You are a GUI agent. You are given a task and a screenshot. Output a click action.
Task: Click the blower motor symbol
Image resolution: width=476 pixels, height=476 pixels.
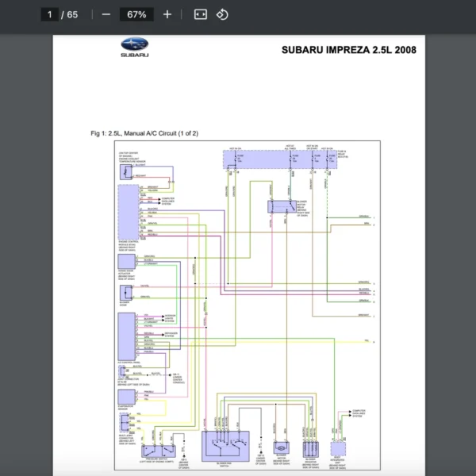tap(282, 447)
